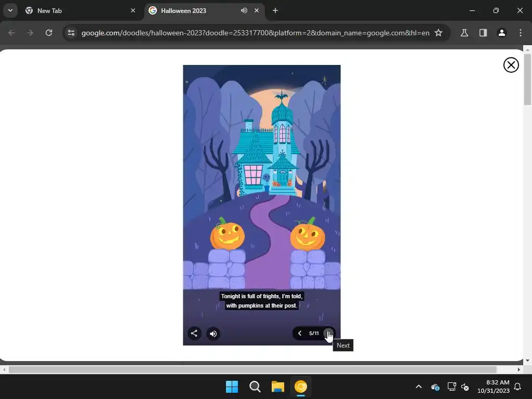Go to previous doodle slide
The height and width of the screenshot is (399, 532).
coord(300,333)
